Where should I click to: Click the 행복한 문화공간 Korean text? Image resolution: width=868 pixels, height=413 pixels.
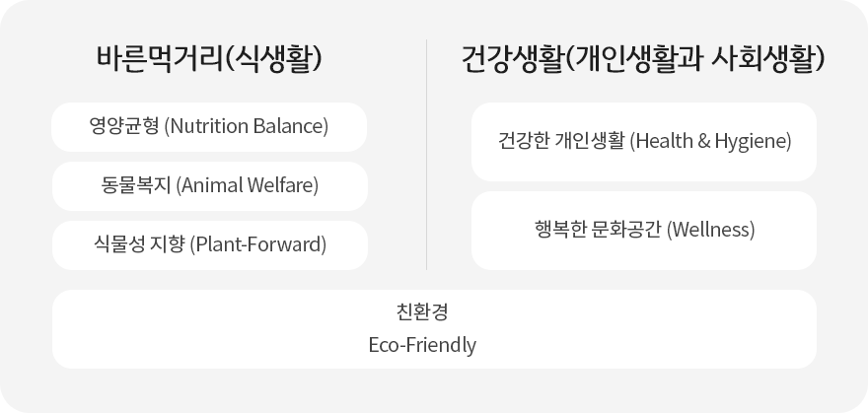pos(598,230)
